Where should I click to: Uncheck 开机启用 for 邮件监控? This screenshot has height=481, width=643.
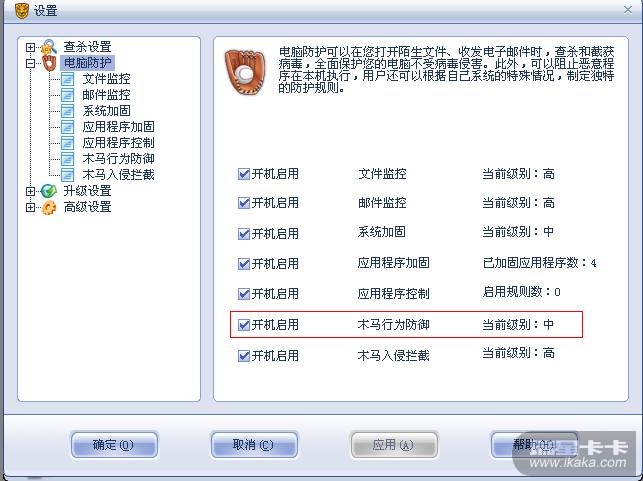coord(244,203)
